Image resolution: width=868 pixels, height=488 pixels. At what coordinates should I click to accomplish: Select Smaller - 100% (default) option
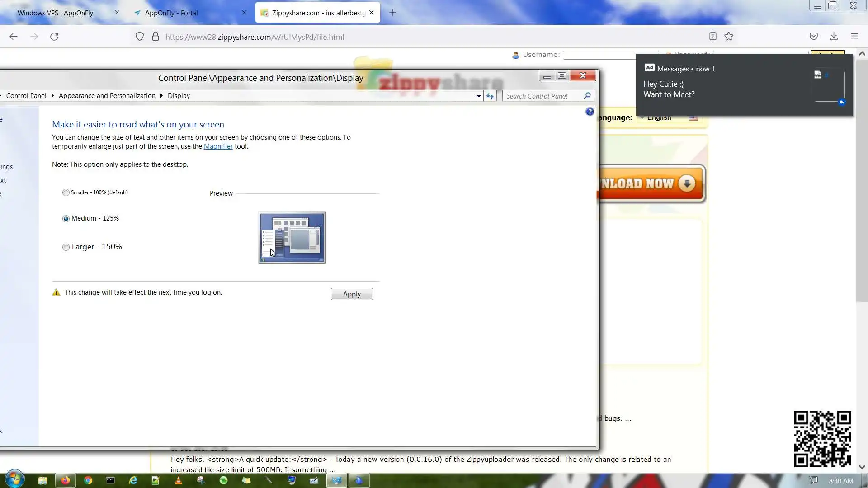click(x=66, y=192)
